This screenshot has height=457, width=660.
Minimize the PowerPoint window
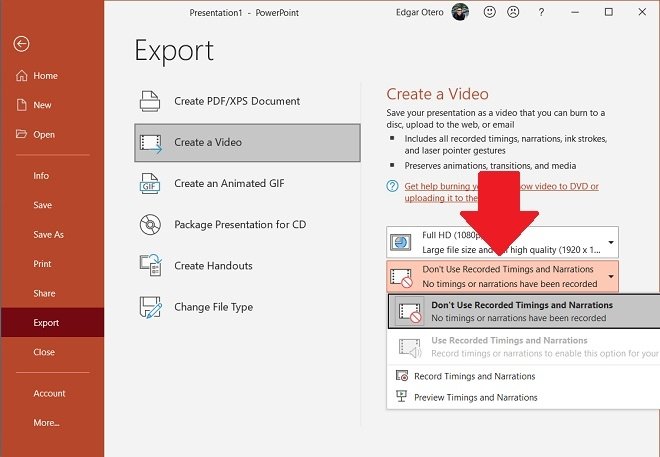pos(575,13)
